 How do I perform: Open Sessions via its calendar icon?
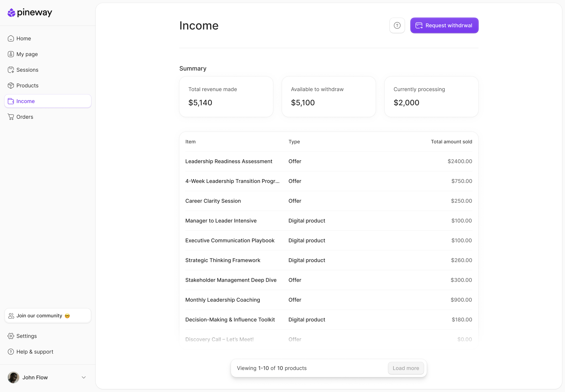point(11,70)
